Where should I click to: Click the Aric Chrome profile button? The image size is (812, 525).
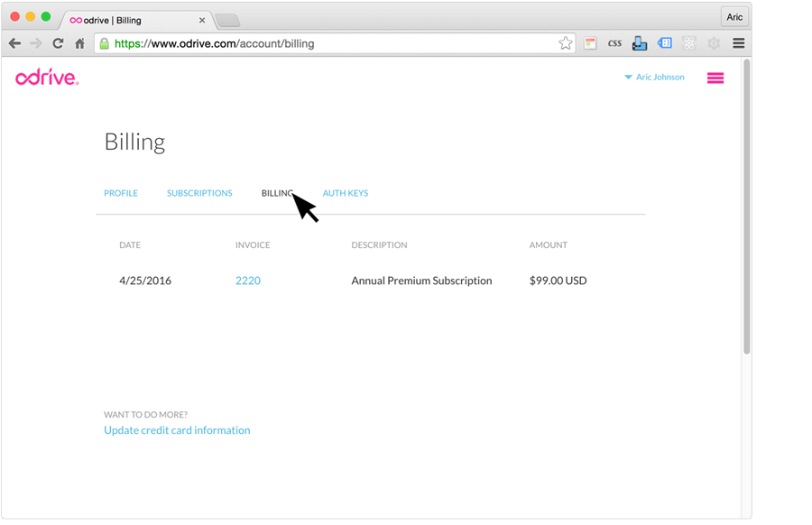point(734,17)
